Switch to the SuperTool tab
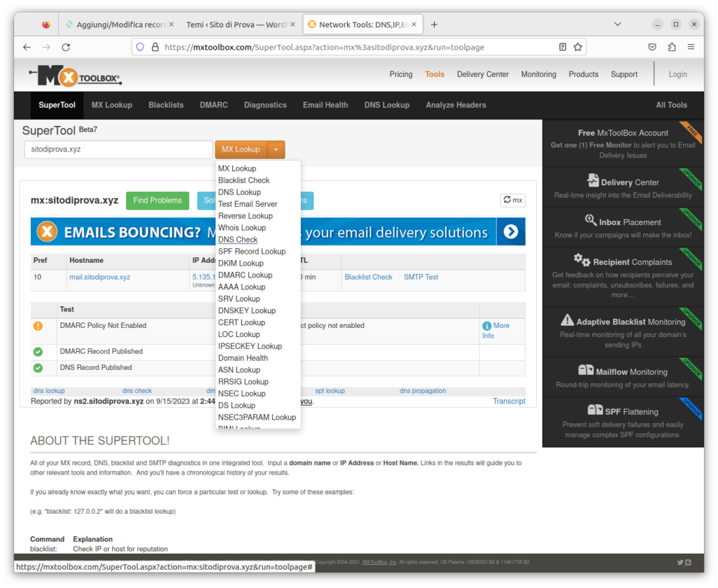Screen dimensions: 718x588 point(57,105)
